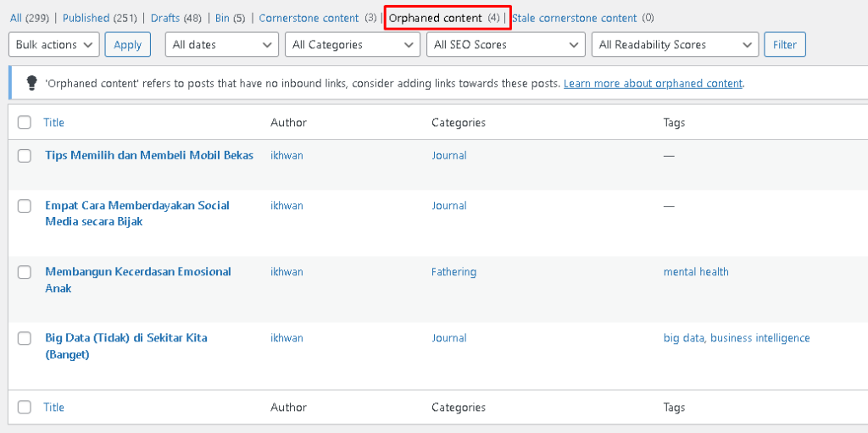Open the All Categories dropdown
Viewport: 868px width, 433px height.
click(x=352, y=45)
